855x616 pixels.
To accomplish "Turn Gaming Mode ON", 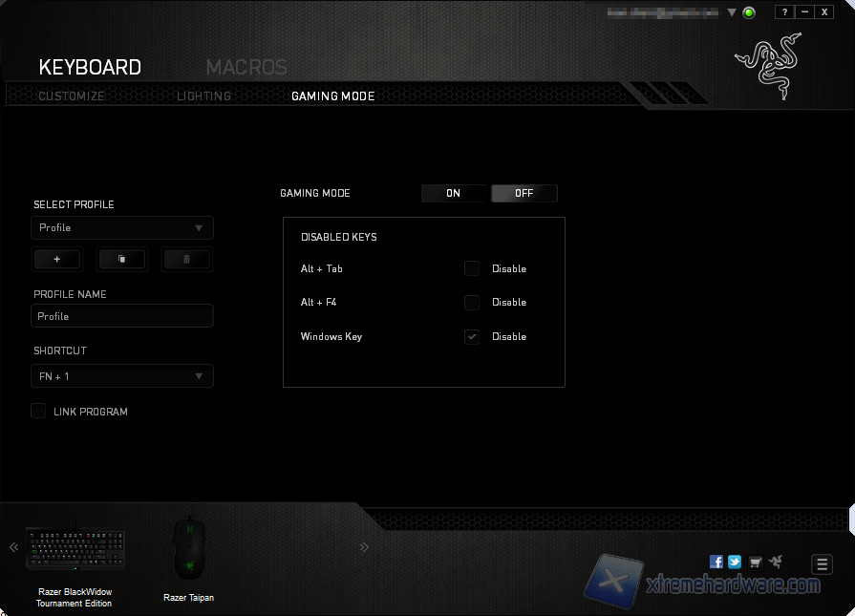I will (x=454, y=193).
